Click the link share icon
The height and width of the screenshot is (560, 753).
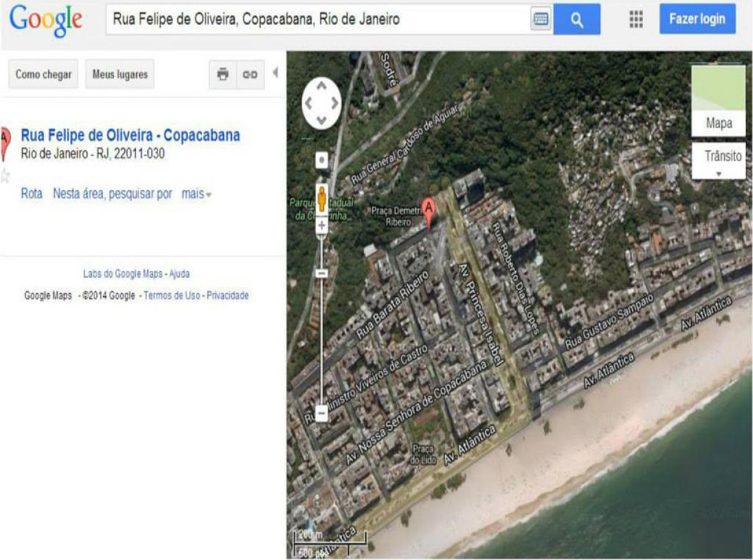(x=250, y=75)
